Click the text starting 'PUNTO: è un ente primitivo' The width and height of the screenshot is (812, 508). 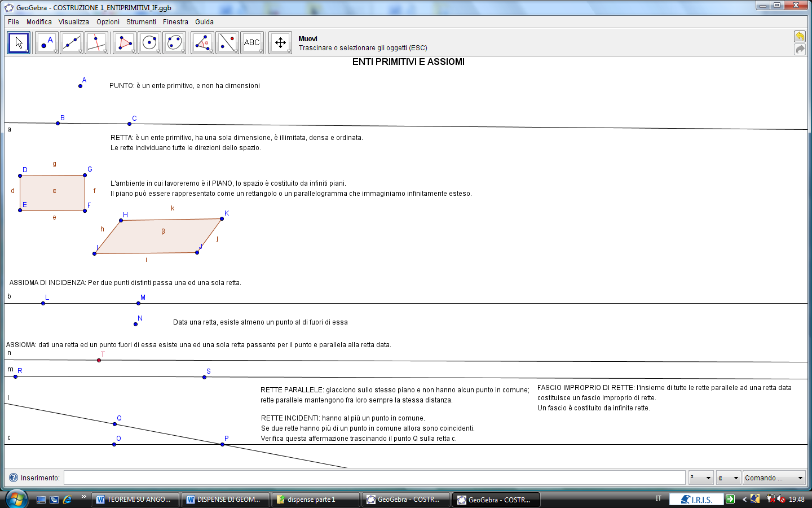184,86
